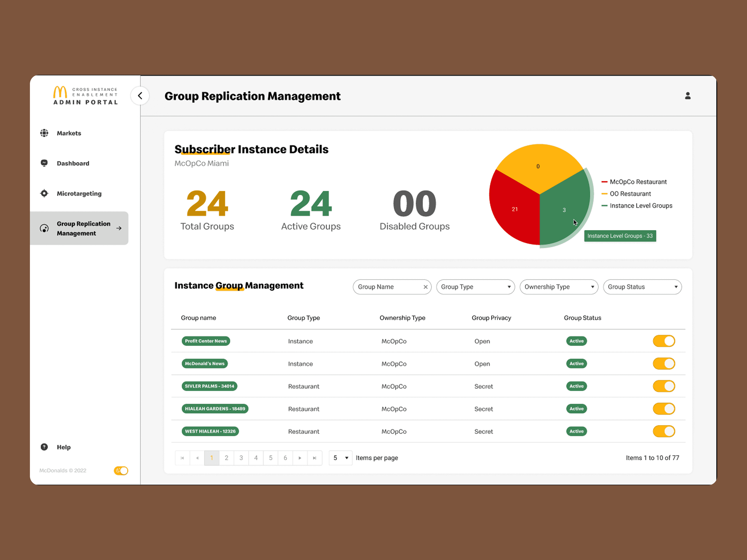
Task: Click the HIALEAH GARDENS - 18489 group tag
Action: pyautogui.click(x=215, y=409)
